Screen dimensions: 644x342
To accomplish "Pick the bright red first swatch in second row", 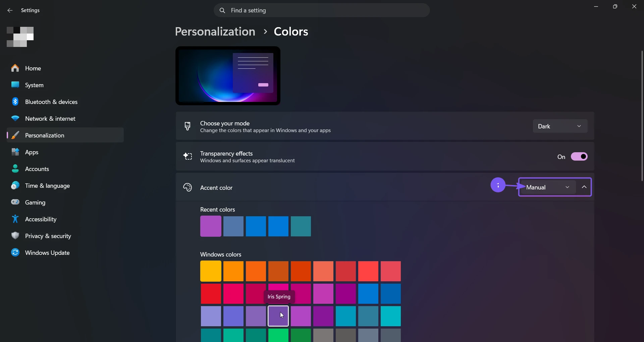I will 211,294.
